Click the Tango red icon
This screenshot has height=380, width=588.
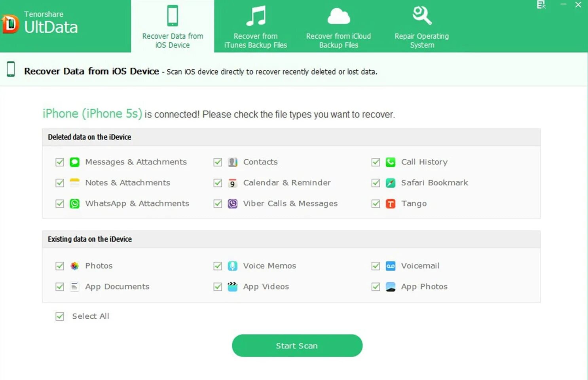tap(391, 204)
